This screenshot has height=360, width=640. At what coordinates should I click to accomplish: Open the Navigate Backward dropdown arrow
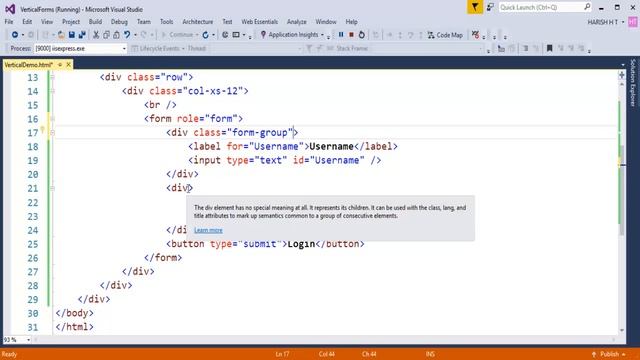click(22, 35)
